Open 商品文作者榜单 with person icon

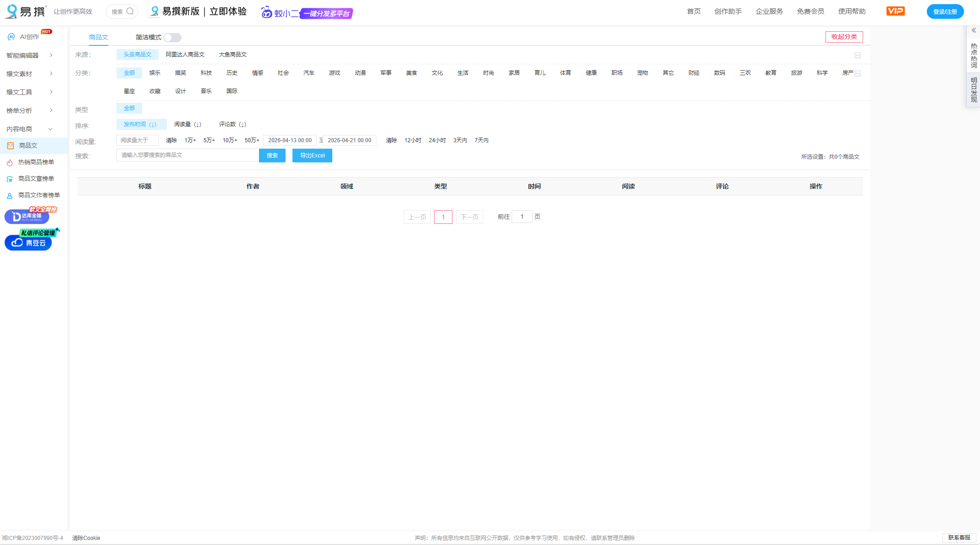pos(39,195)
